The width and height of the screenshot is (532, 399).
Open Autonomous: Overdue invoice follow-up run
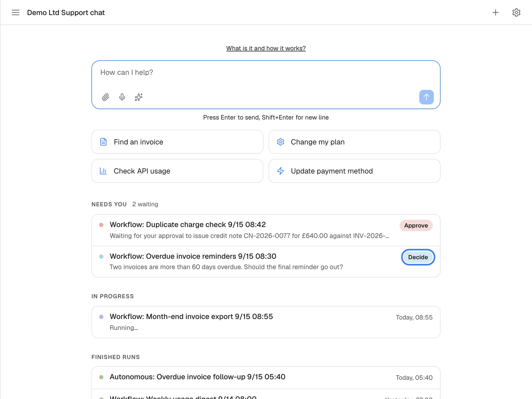[266, 378]
